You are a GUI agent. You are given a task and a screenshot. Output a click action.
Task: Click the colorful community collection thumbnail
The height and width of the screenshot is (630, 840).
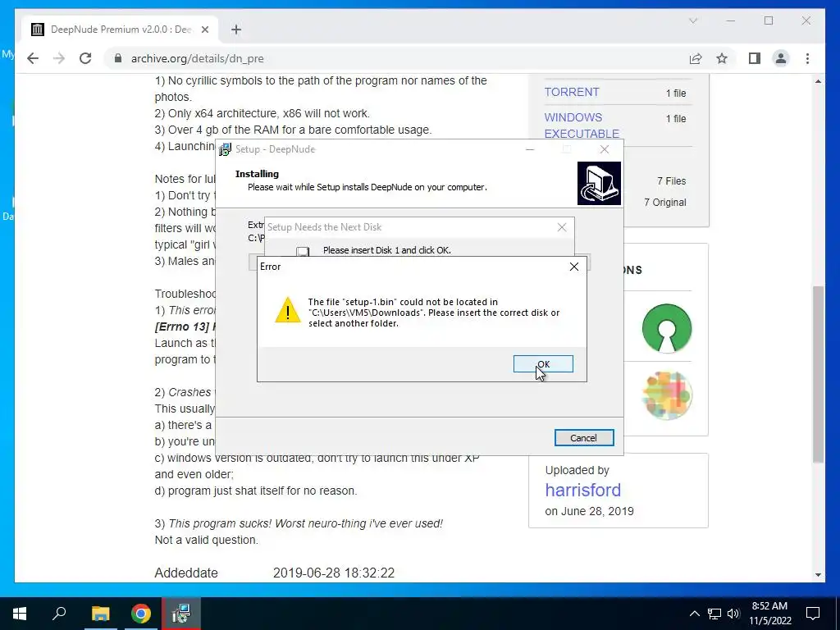pyautogui.click(x=666, y=395)
